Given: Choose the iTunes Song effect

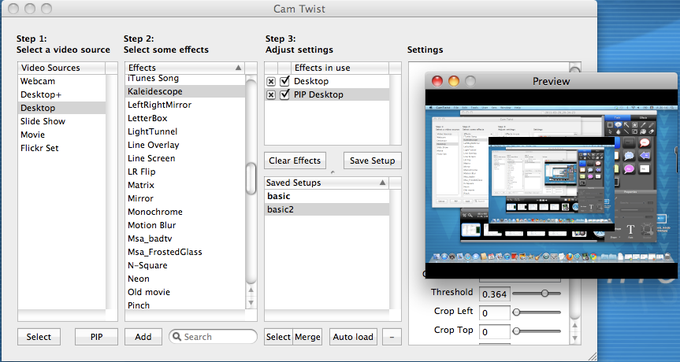Looking at the screenshot, I should pyautogui.click(x=185, y=79).
